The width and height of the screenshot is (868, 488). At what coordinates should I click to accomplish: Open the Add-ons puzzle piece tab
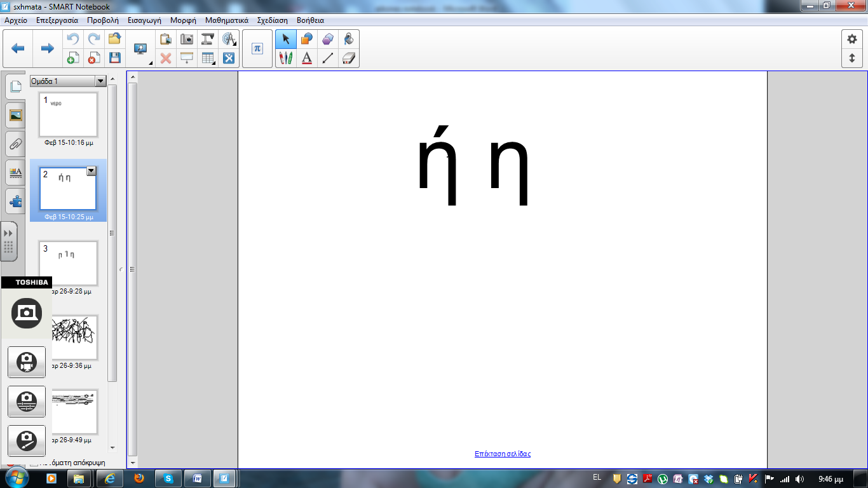coord(16,201)
